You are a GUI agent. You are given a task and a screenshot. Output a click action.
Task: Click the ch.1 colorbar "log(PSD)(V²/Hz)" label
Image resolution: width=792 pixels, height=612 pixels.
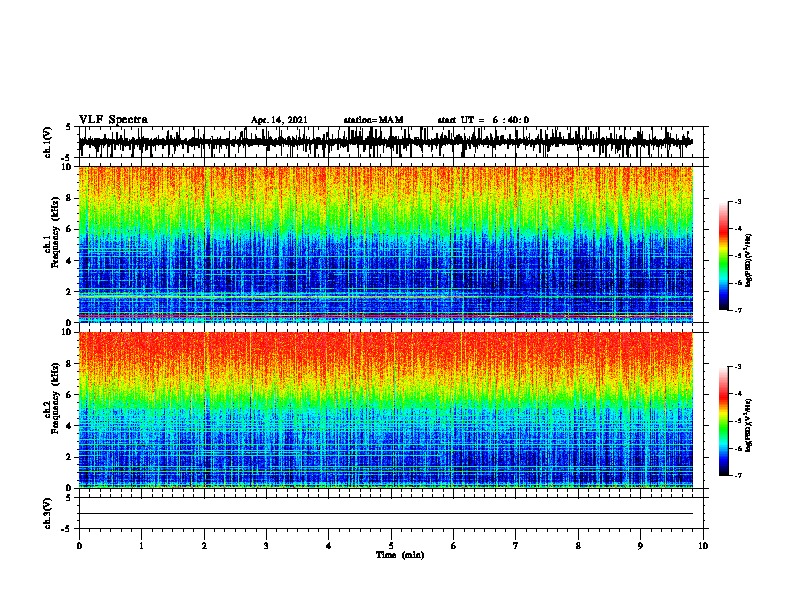coord(748,260)
